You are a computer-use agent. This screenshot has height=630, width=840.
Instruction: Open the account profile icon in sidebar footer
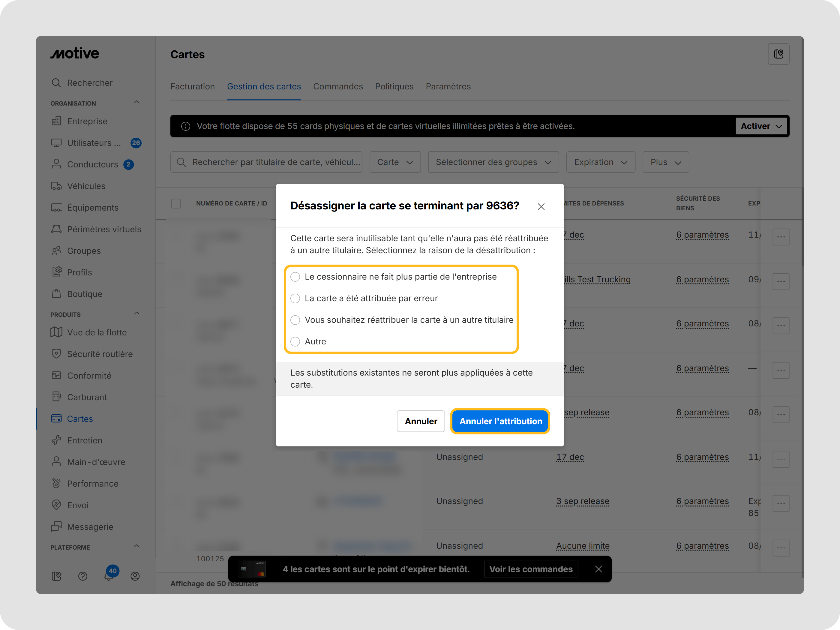(135, 577)
